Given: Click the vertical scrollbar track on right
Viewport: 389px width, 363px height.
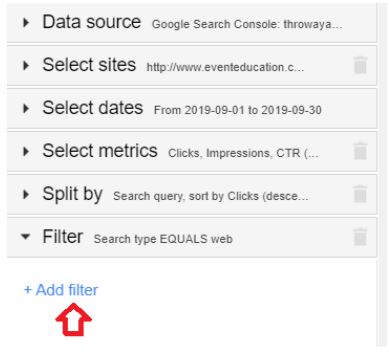Looking at the screenshot, I should [x=383, y=175].
